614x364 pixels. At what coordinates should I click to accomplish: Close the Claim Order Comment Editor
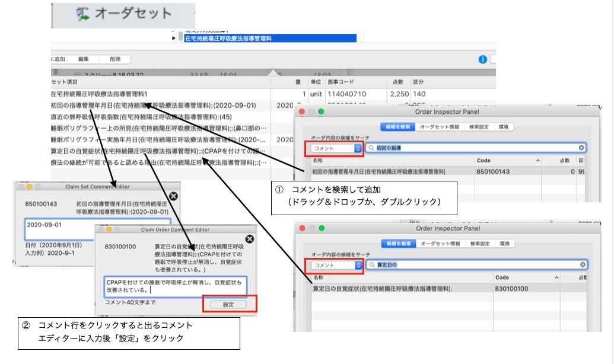250,238
